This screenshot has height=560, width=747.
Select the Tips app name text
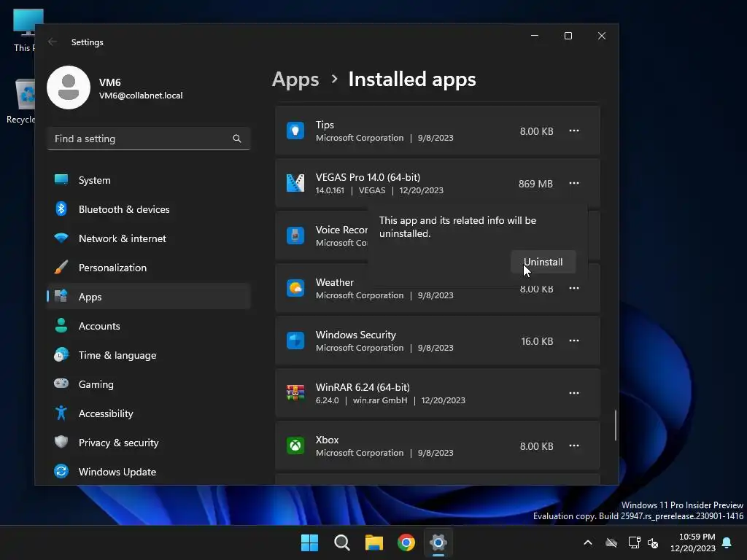325,125
